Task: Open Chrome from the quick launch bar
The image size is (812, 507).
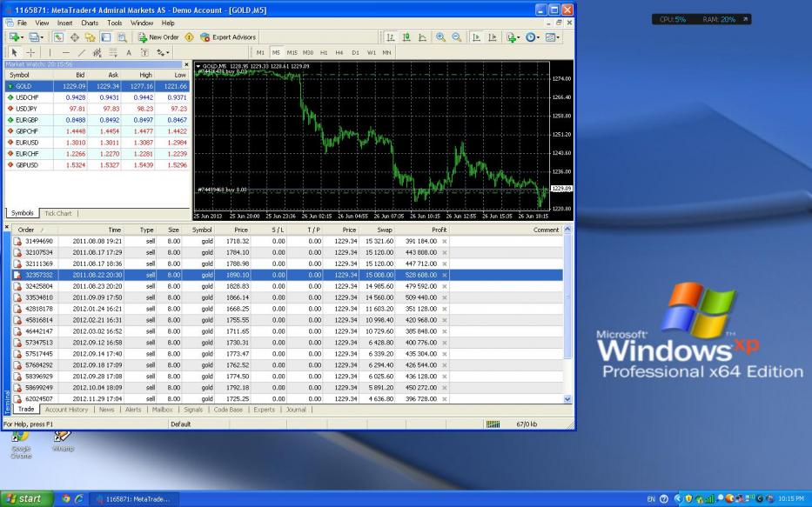Action: pos(66,498)
